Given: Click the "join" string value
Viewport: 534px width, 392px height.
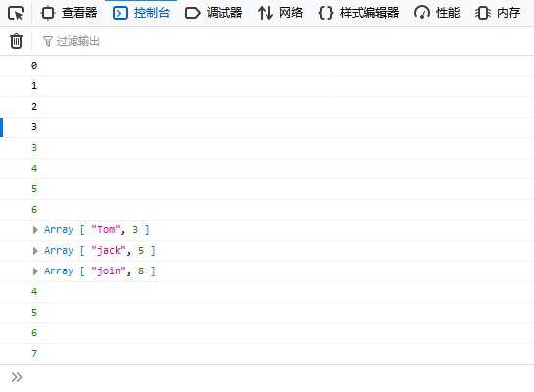Looking at the screenshot, I should click(x=110, y=271).
